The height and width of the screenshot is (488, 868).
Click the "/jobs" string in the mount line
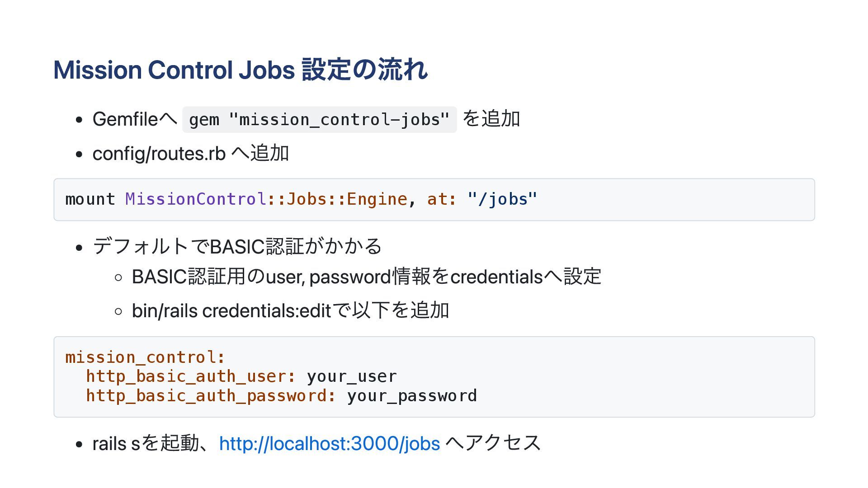502,199
